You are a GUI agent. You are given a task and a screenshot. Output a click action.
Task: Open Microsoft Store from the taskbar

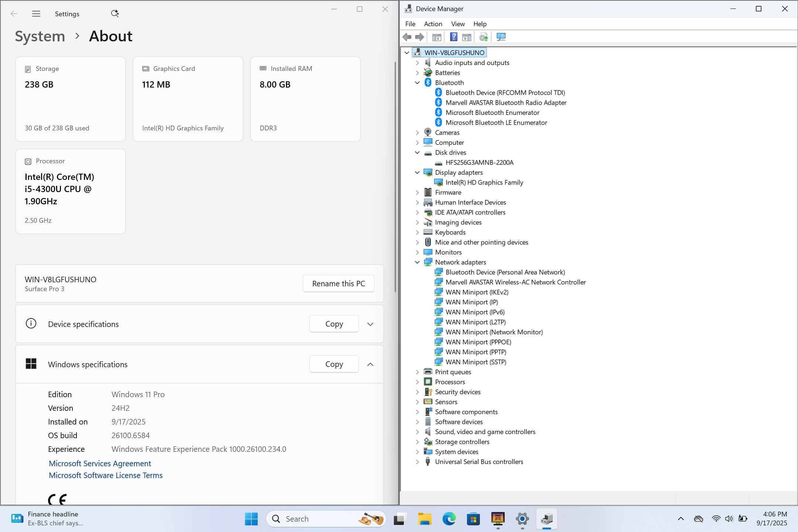(x=473, y=519)
